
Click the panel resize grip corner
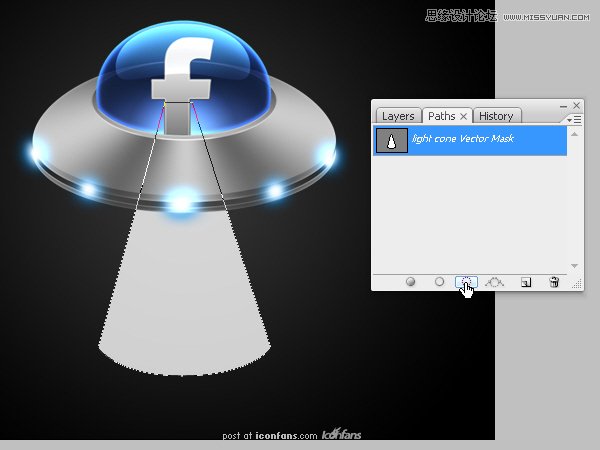577,284
